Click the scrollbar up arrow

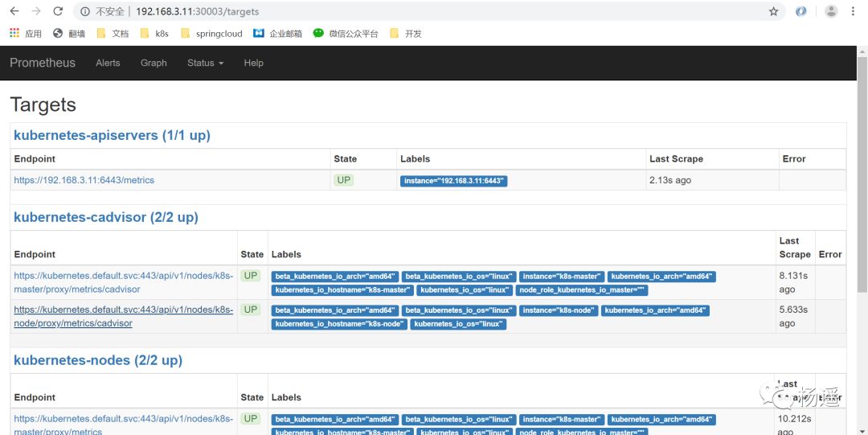pos(862,51)
